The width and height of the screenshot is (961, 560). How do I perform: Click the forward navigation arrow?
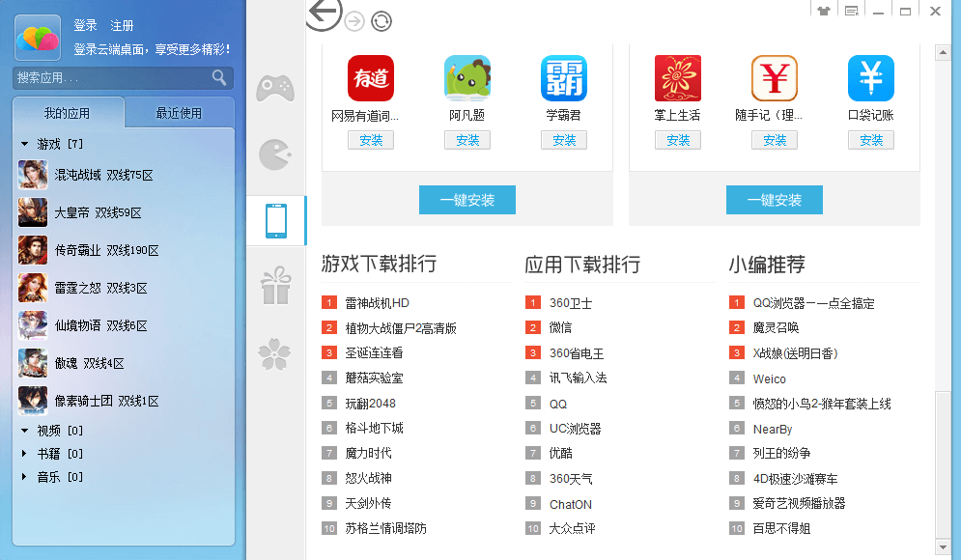pyautogui.click(x=354, y=21)
